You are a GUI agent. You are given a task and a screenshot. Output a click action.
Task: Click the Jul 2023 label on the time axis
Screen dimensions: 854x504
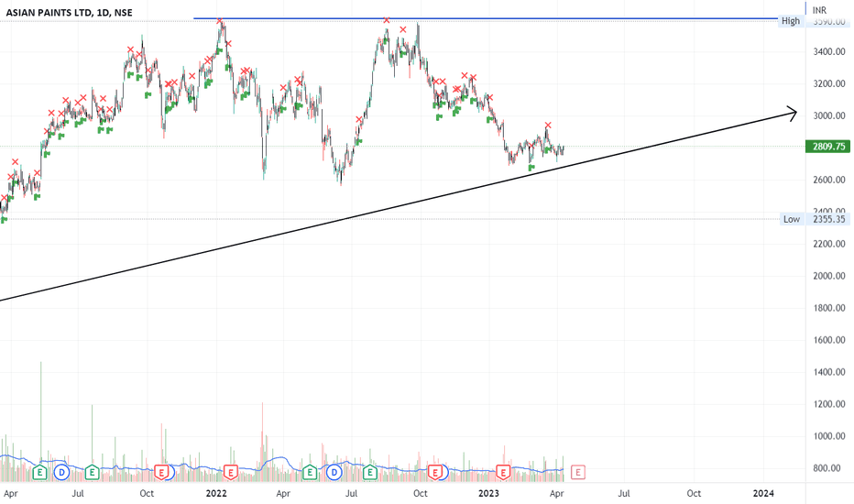click(624, 493)
